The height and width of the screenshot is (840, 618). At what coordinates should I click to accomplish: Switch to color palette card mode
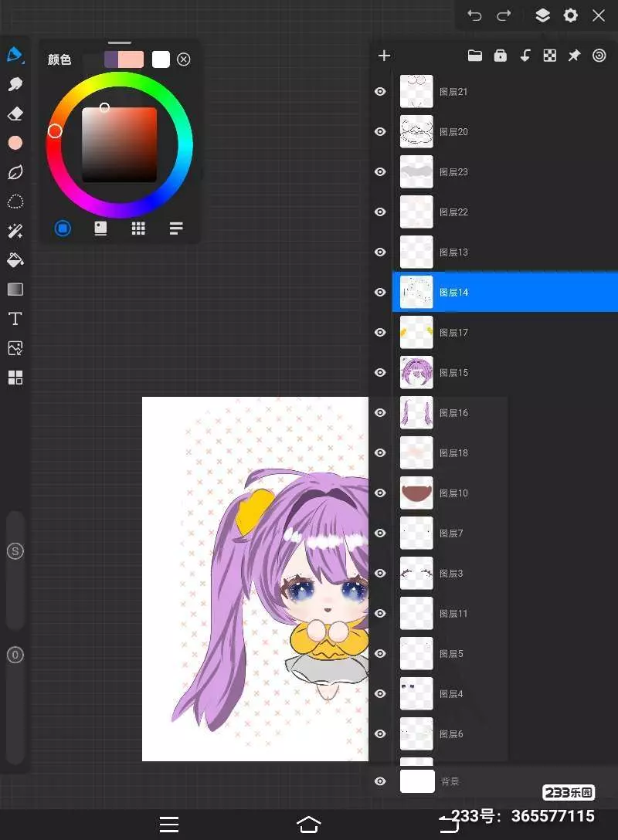pos(100,229)
